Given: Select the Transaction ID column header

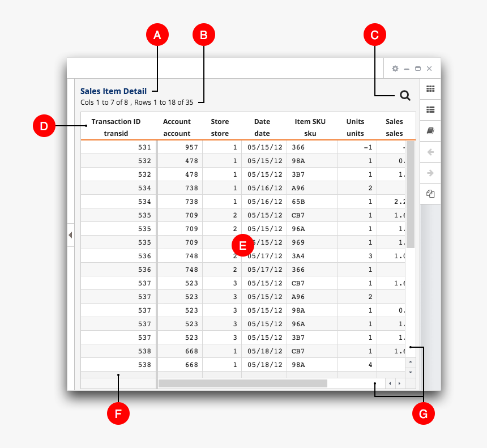Looking at the screenshot, I should click(x=116, y=127).
